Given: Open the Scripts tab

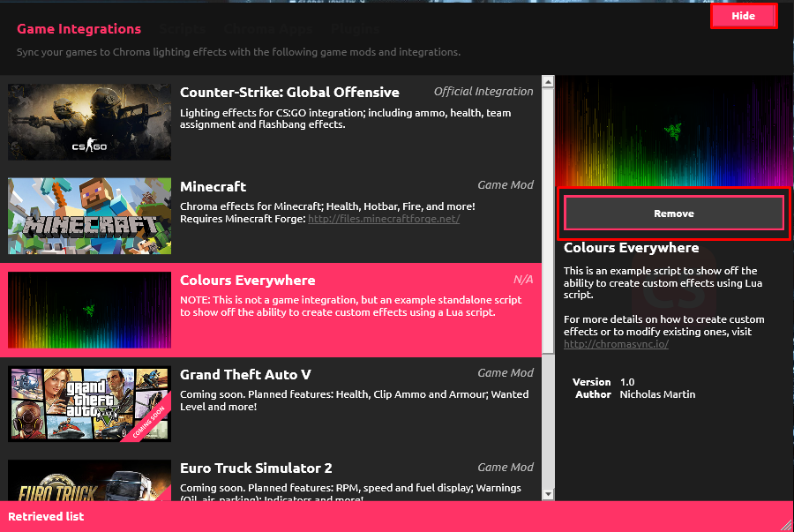Looking at the screenshot, I should (183, 29).
